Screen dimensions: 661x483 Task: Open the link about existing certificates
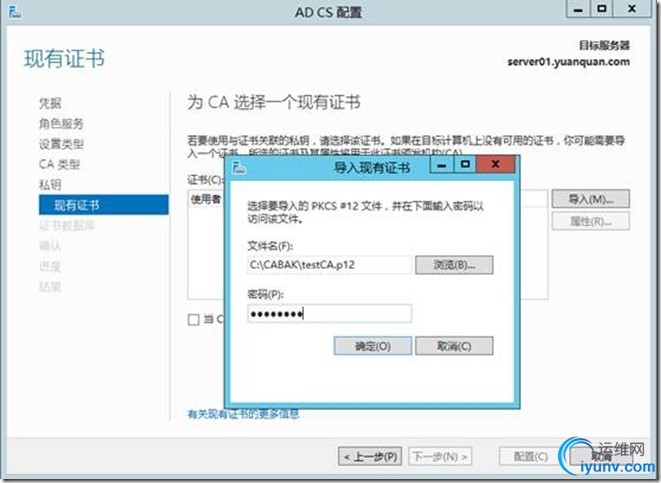point(243,414)
